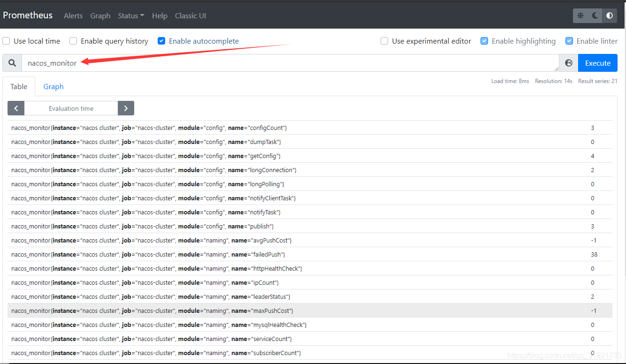Go to previous evaluation time arrow
Viewport: 626px width, 364px height.
tap(16, 108)
